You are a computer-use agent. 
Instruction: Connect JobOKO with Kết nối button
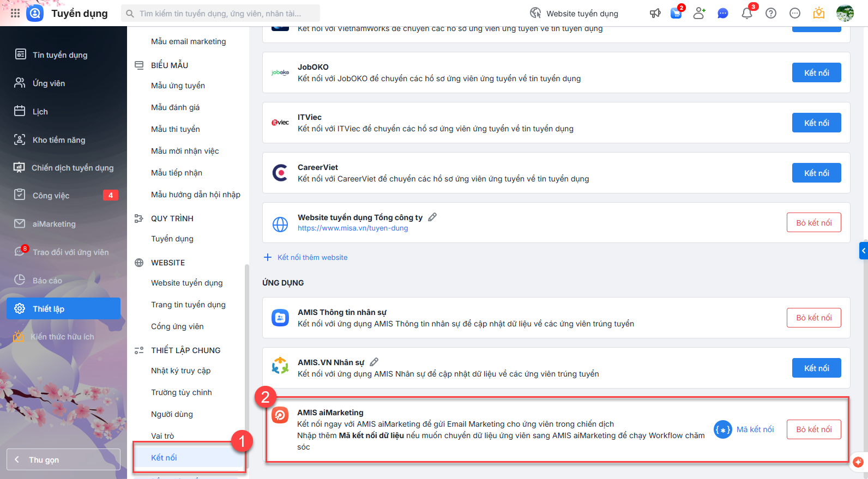(817, 72)
